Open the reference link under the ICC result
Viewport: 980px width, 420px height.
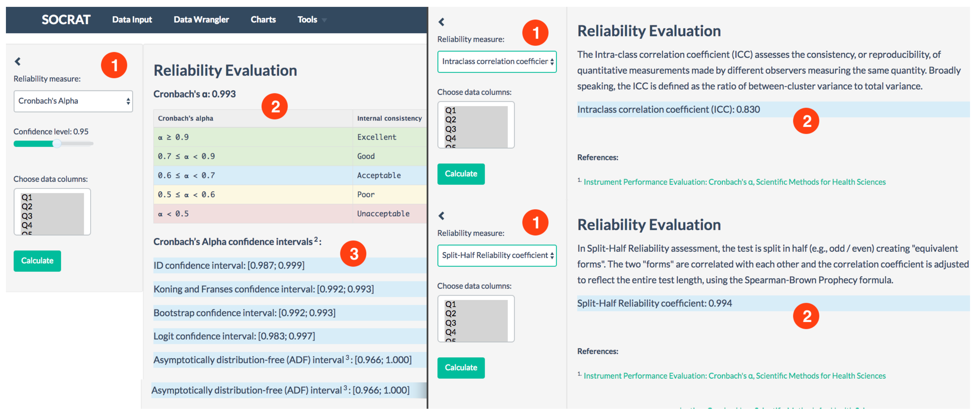[x=734, y=182]
